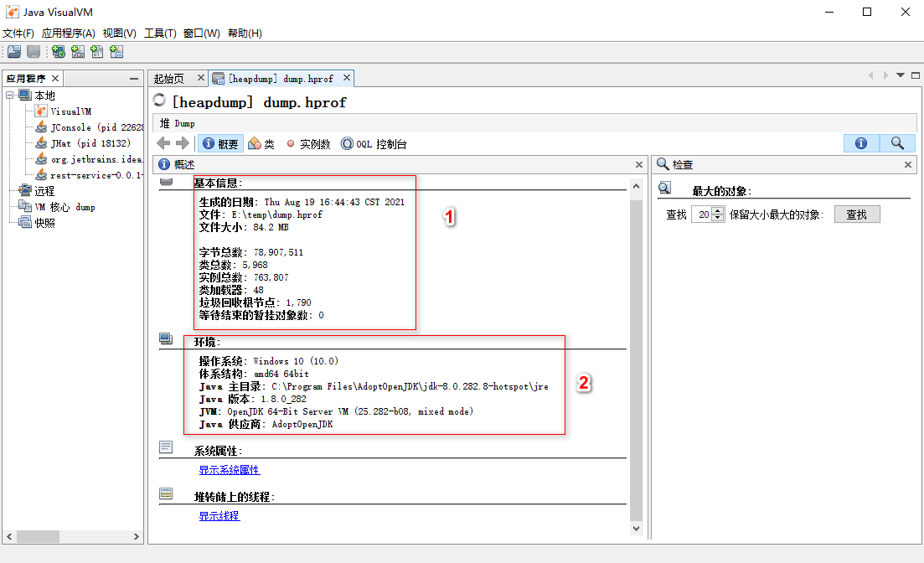The width and height of the screenshot is (924, 563).
Task: Click the object count field showing 20
Action: [x=701, y=214]
